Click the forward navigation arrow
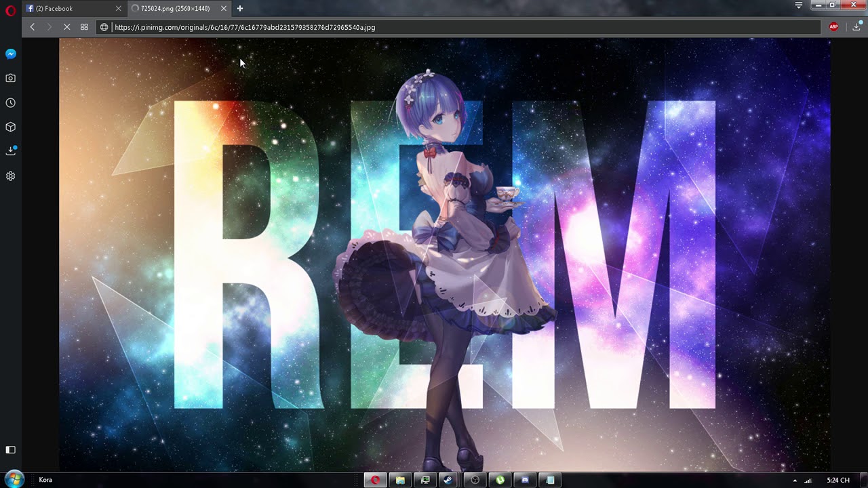This screenshot has height=488, width=868. [x=49, y=27]
